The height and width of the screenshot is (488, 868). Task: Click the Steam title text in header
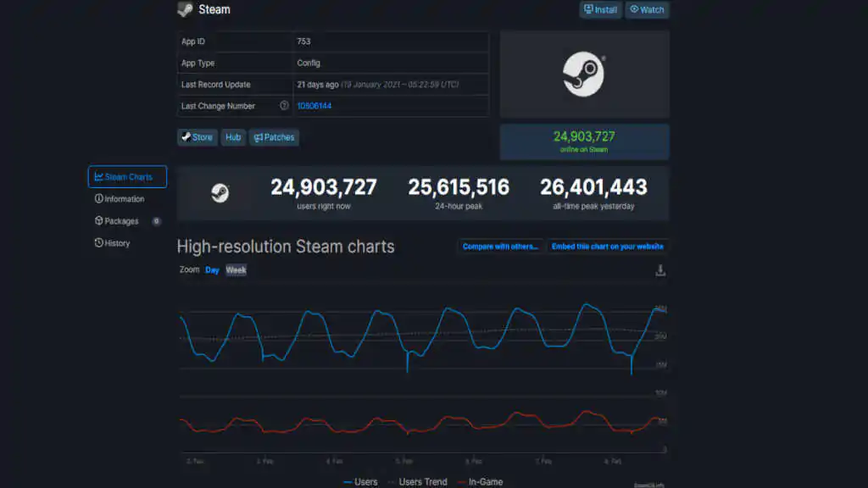pos(214,9)
